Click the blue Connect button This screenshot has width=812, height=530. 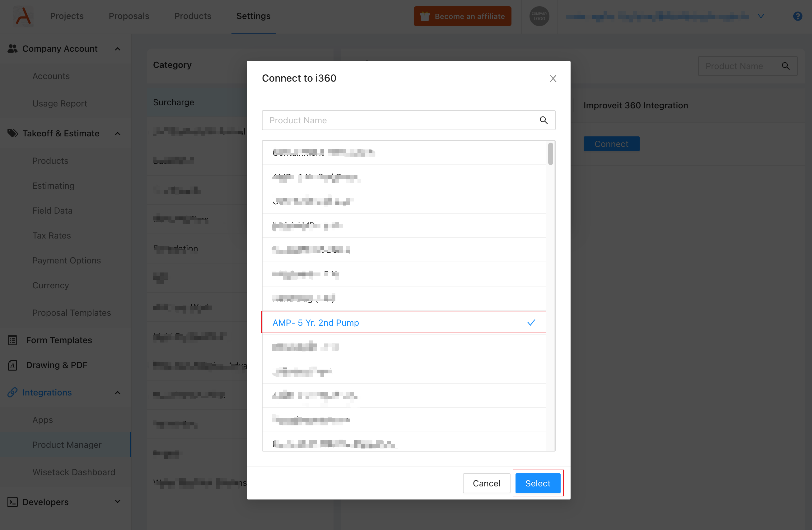[611, 144]
